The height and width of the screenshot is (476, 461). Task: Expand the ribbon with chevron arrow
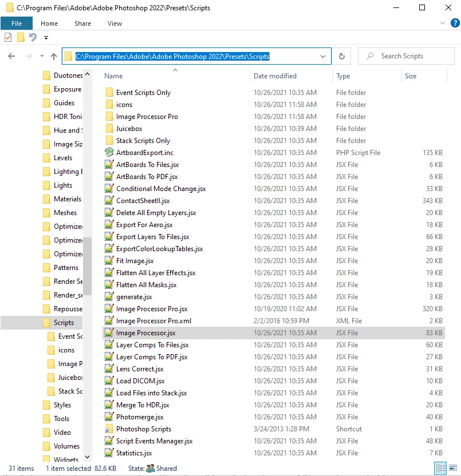click(x=443, y=23)
